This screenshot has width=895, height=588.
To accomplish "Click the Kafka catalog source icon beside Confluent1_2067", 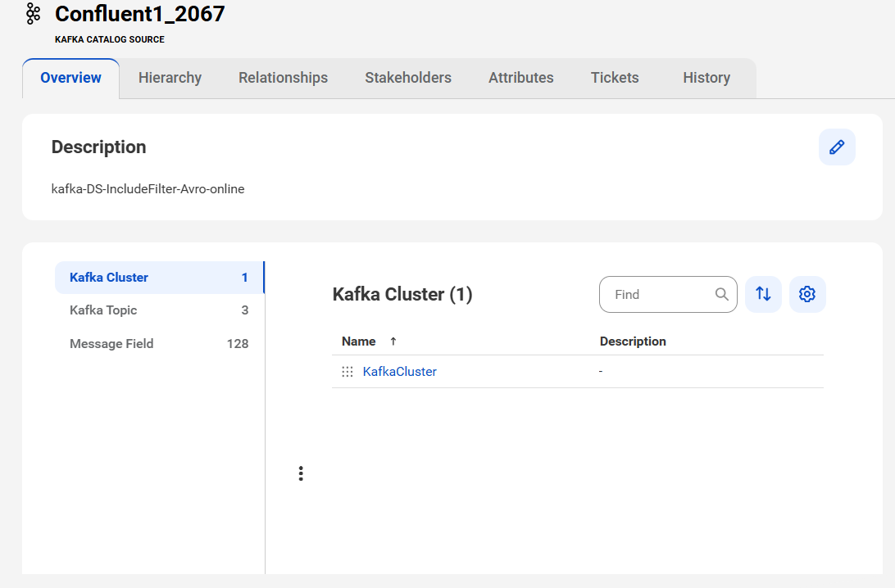I will [33, 14].
